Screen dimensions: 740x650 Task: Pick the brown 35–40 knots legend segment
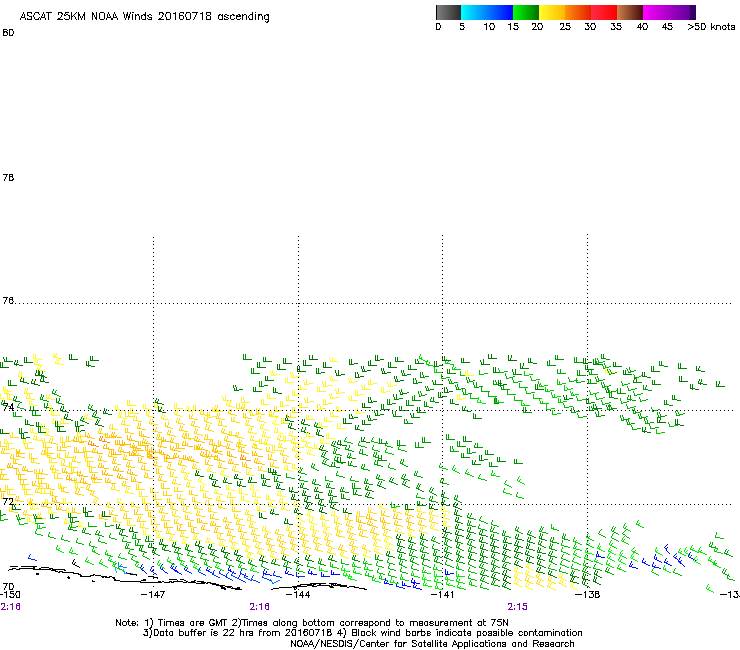pyautogui.click(x=630, y=12)
